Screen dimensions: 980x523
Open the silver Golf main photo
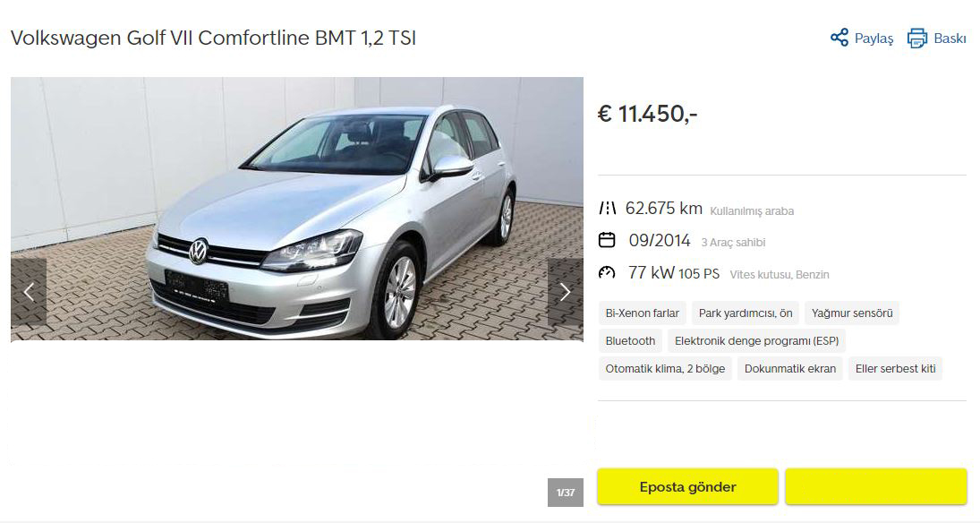(297, 209)
